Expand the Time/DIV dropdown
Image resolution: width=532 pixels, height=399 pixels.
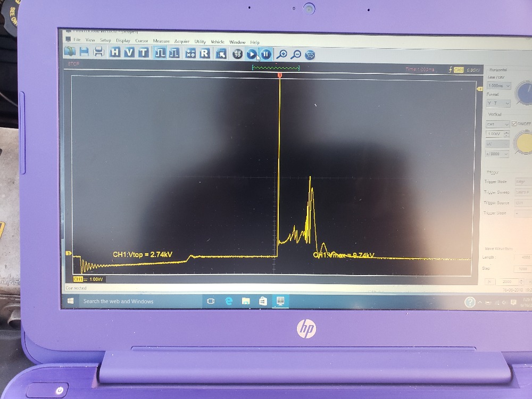pyautogui.click(x=499, y=86)
